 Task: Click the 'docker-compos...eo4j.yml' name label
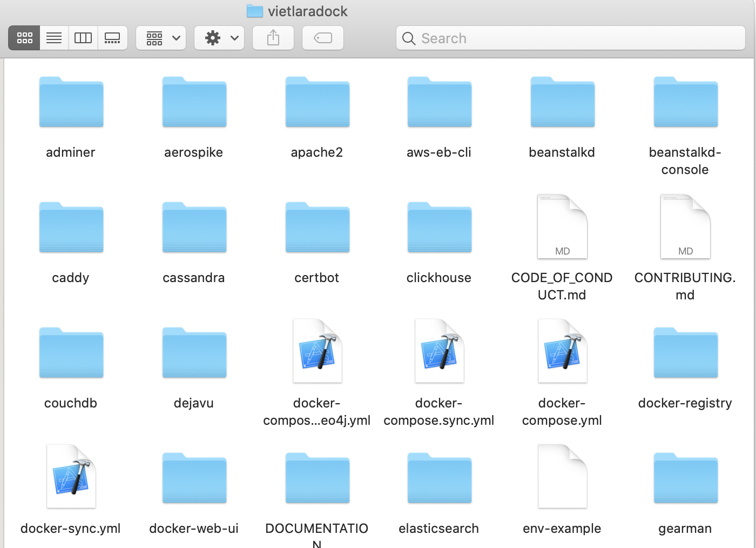tap(317, 412)
